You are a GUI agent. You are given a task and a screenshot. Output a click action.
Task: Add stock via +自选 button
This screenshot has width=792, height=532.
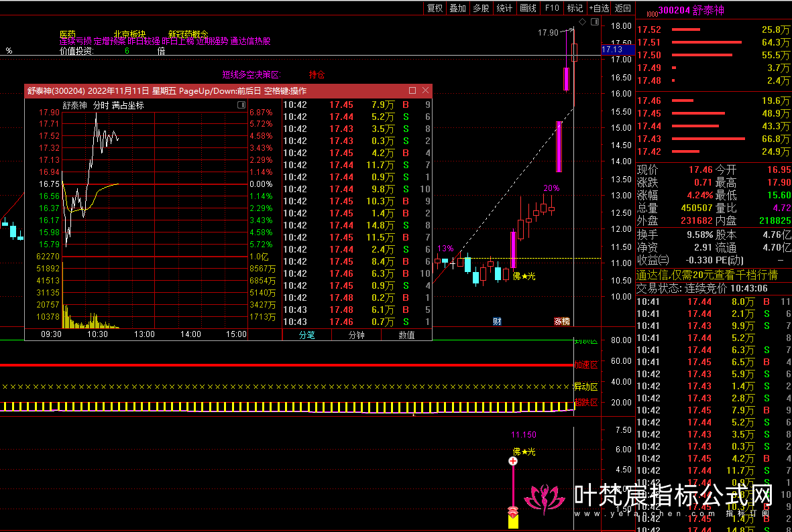(x=599, y=8)
